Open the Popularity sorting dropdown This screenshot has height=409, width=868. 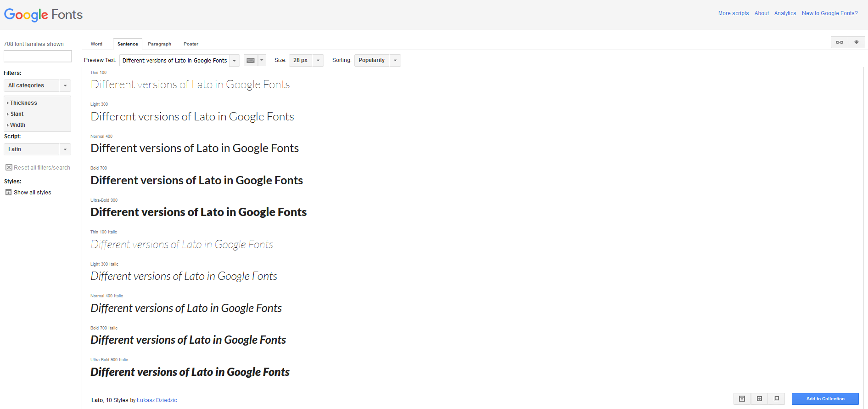(x=372, y=60)
